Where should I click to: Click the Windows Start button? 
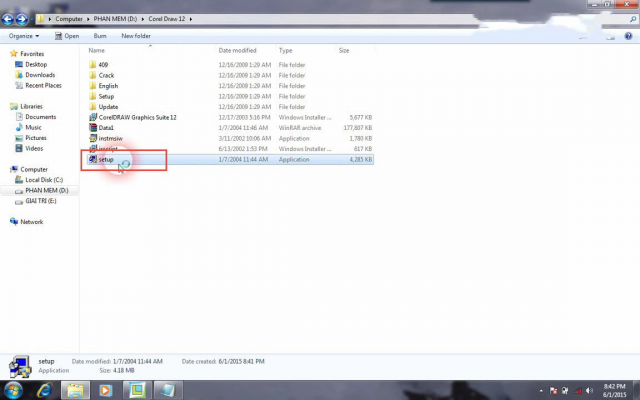pos(14,389)
